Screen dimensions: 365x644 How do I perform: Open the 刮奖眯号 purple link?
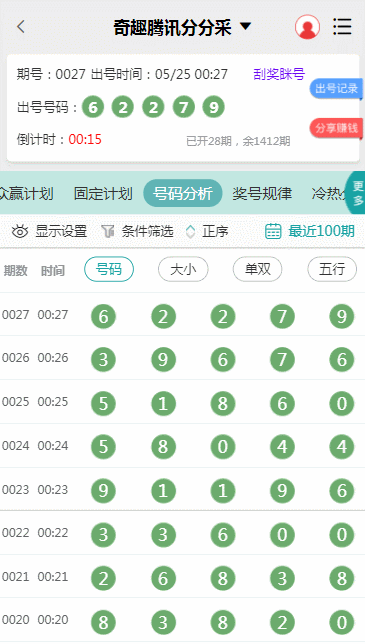point(279,74)
